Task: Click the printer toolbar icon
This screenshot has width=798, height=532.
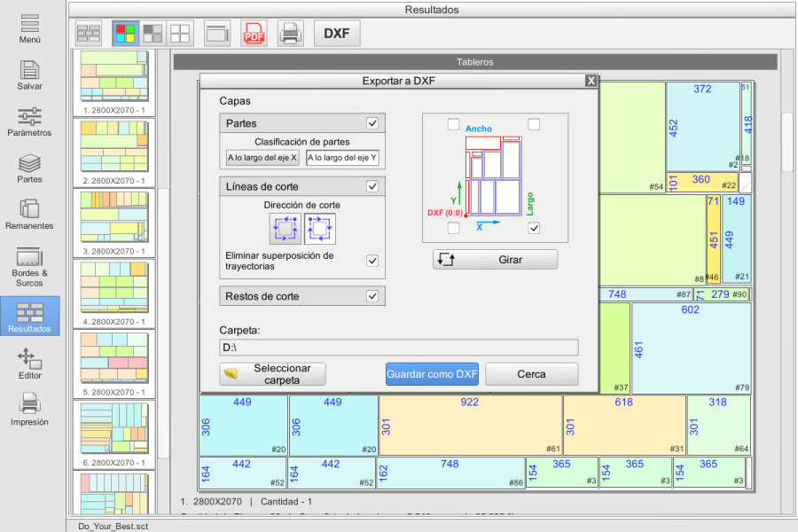Action: (x=291, y=34)
